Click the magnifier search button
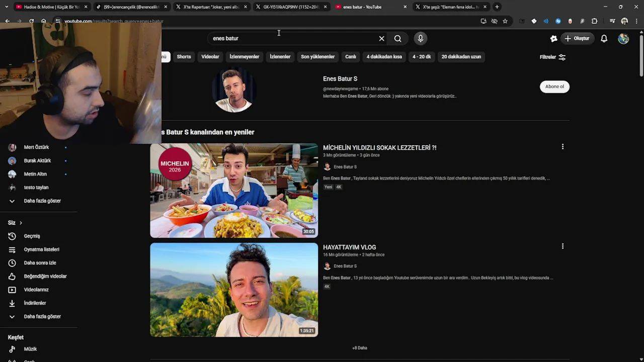This screenshot has height=362, width=644. (398, 38)
